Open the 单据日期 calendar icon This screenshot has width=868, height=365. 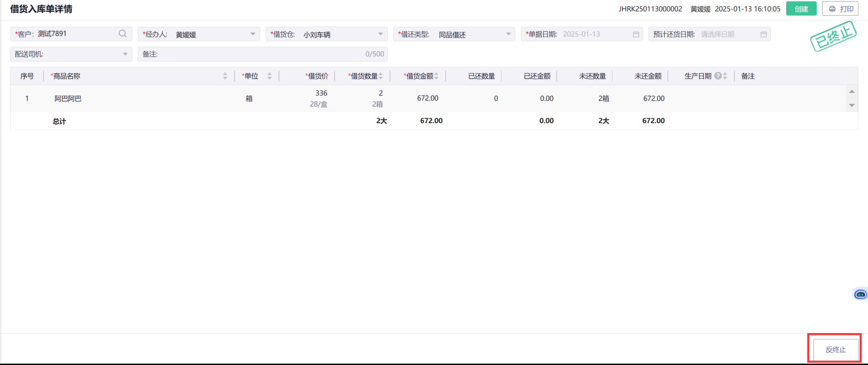click(636, 34)
